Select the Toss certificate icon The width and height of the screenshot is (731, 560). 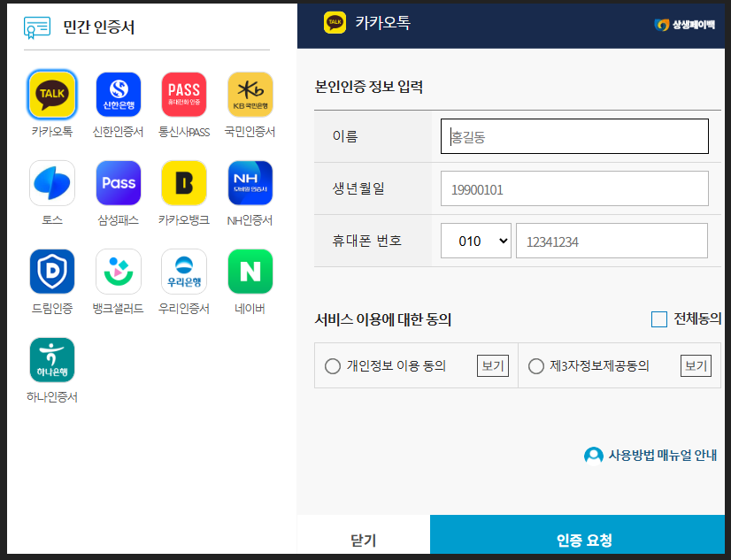click(51, 183)
